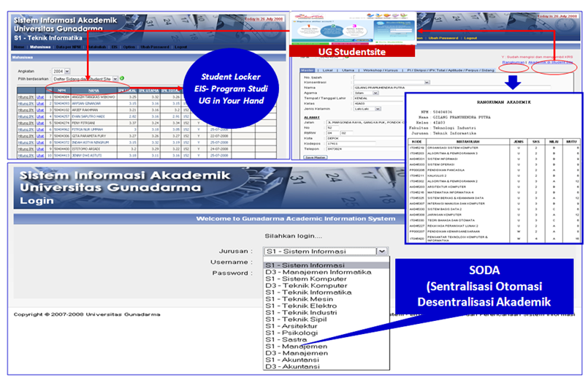Viewport: 588px width, 378px height.
Task: Click the Nama field with Gilang Pramuhendra Putra
Action: [x=452, y=88]
